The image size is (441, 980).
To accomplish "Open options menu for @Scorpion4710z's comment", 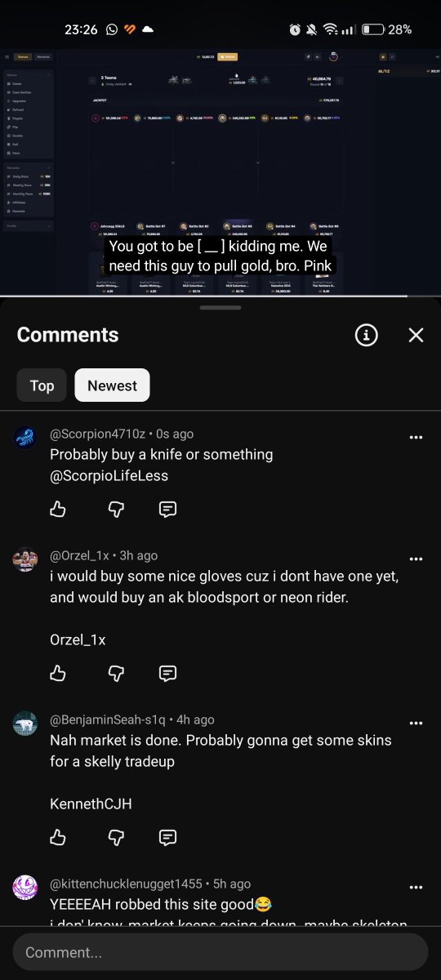I will 416,437.
